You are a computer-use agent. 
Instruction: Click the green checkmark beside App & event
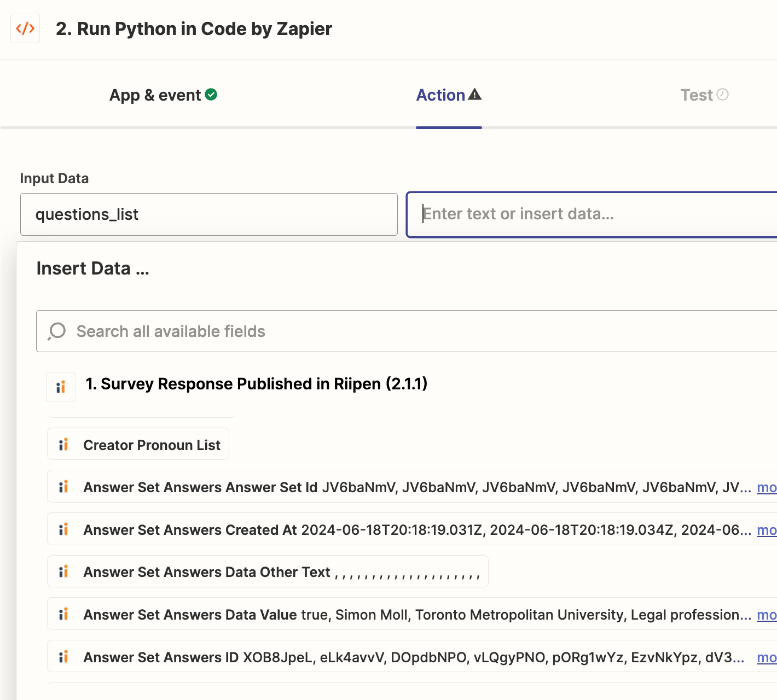click(x=211, y=95)
